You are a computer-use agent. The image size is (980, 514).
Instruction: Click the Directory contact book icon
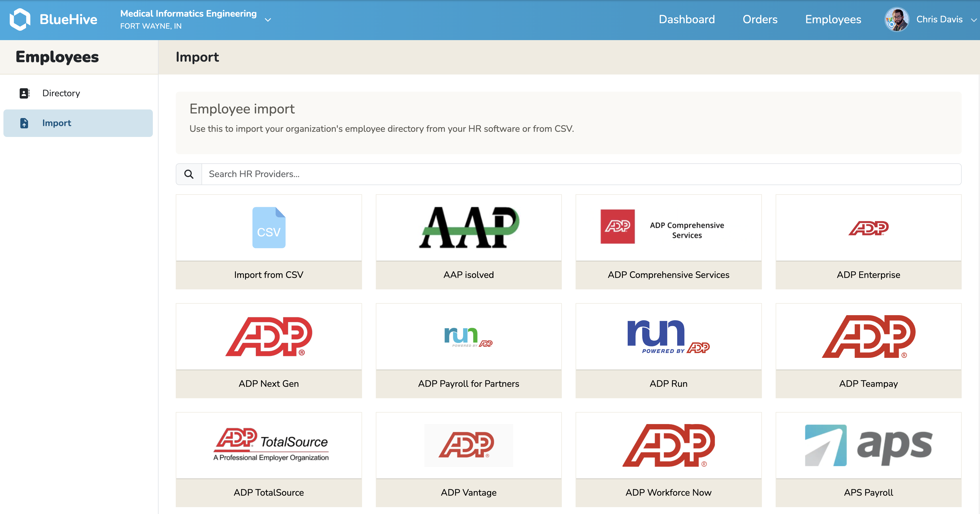(x=24, y=93)
